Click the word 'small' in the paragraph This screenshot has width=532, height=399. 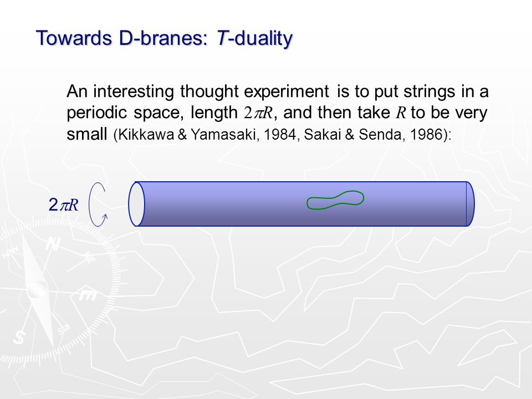click(x=87, y=134)
